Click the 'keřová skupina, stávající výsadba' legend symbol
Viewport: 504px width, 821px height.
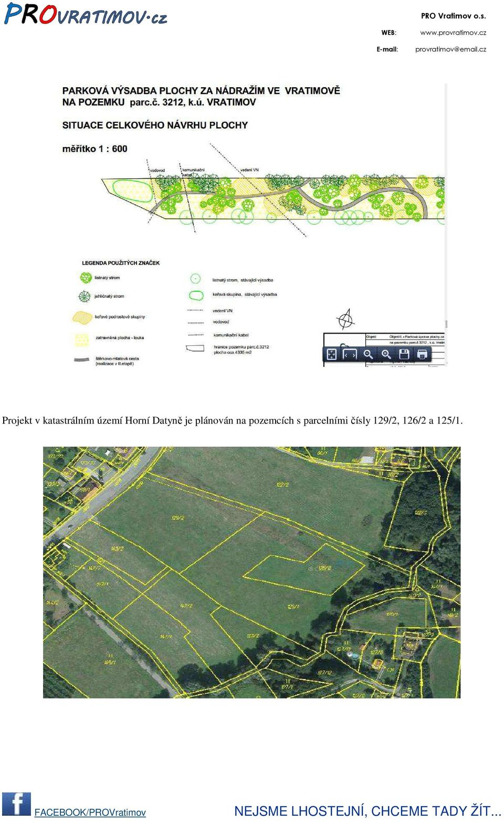196,295
